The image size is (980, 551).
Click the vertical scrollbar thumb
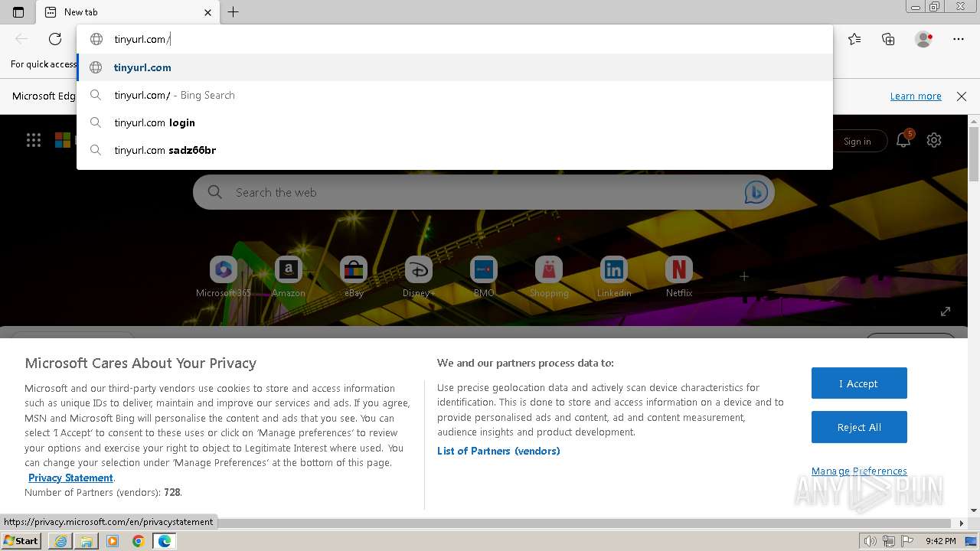974,153
